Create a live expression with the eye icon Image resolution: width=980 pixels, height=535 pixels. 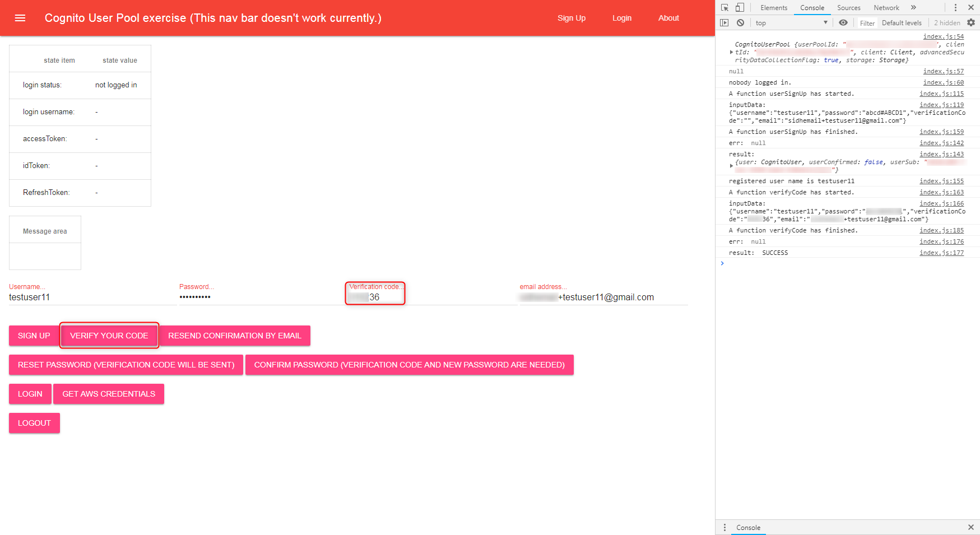point(843,22)
